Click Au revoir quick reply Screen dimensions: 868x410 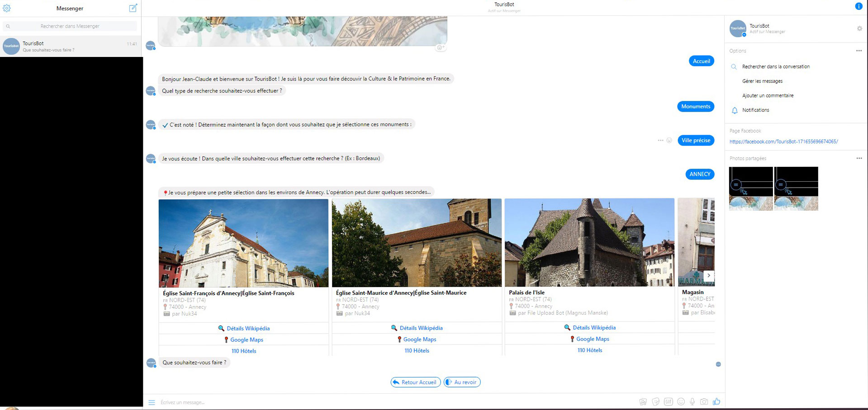pos(462,382)
